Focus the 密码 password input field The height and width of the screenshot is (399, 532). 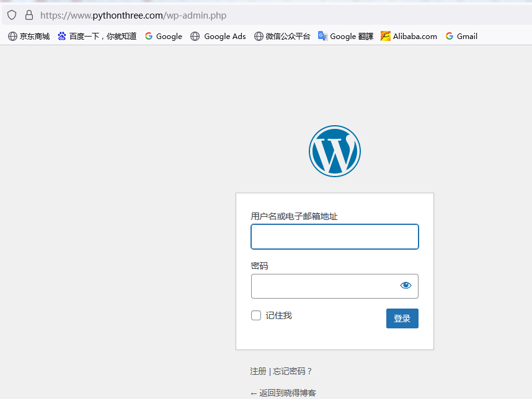335,286
